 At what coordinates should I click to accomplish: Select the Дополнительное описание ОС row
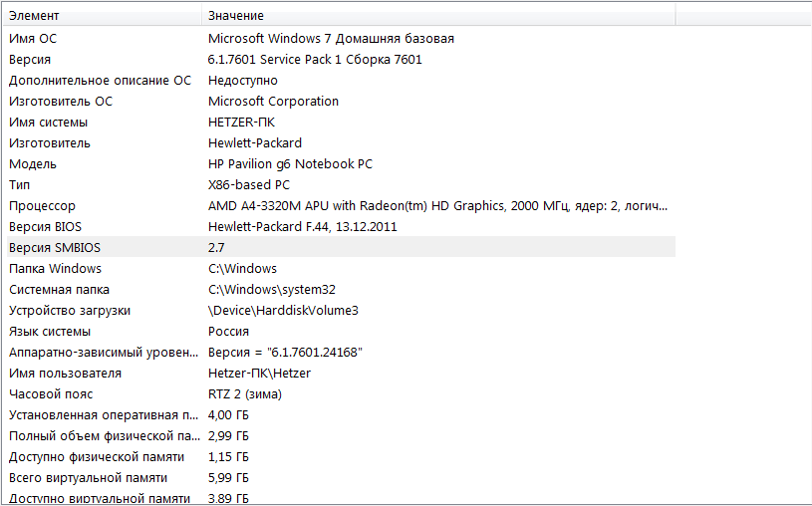pyautogui.click(x=341, y=81)
